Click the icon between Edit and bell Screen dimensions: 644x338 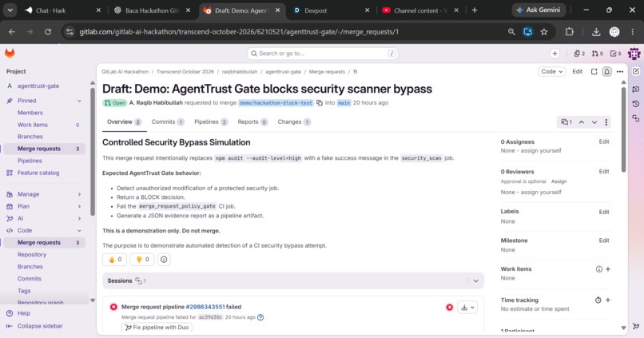pos(594,71)
